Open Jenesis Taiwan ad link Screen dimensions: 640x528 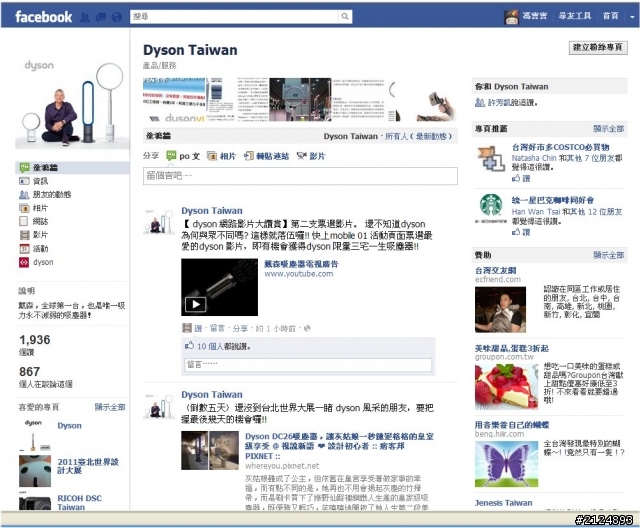[x=503, y=503]
